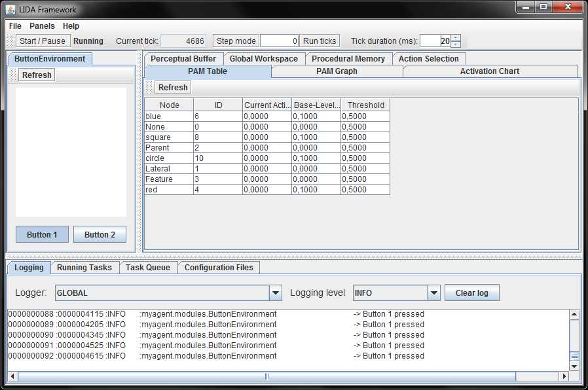
Task: Click the Run ticks button
Action: coord(320,41)
